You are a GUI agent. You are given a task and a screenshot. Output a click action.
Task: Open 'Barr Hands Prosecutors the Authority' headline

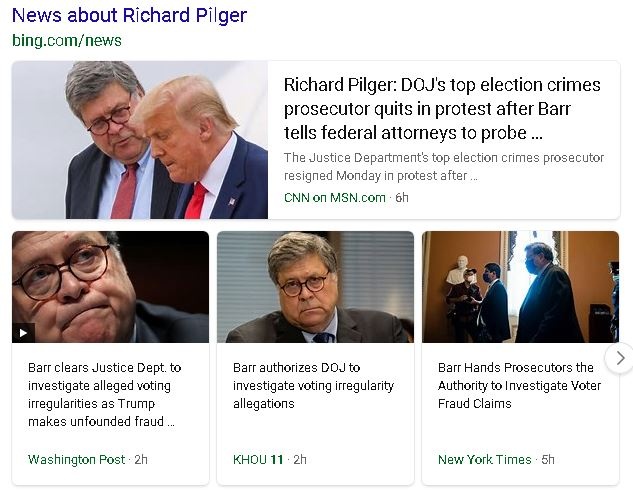point(516,386)
